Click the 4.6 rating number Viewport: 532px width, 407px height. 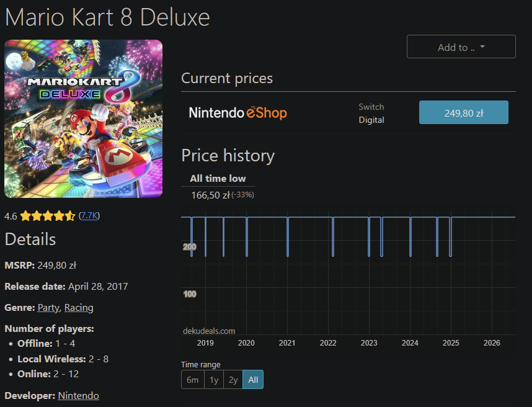(x=11, y=217)
